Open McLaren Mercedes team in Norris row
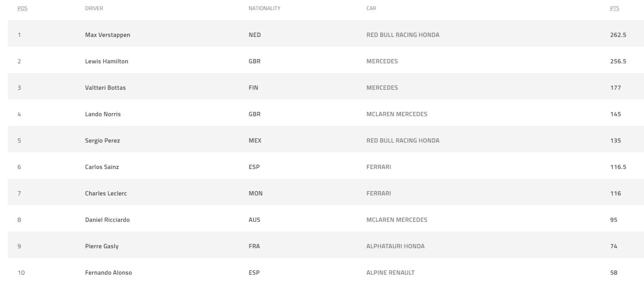 397,114
